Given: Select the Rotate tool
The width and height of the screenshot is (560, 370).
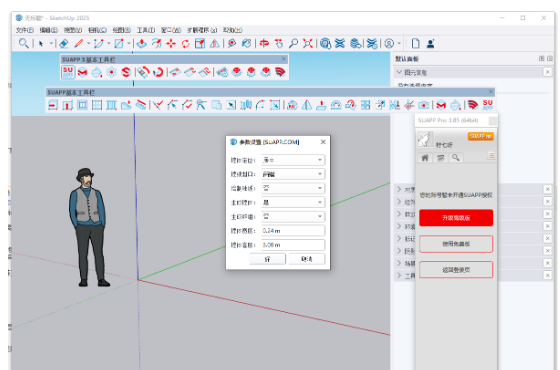Looking at the screenshot, I should point(185,44).
